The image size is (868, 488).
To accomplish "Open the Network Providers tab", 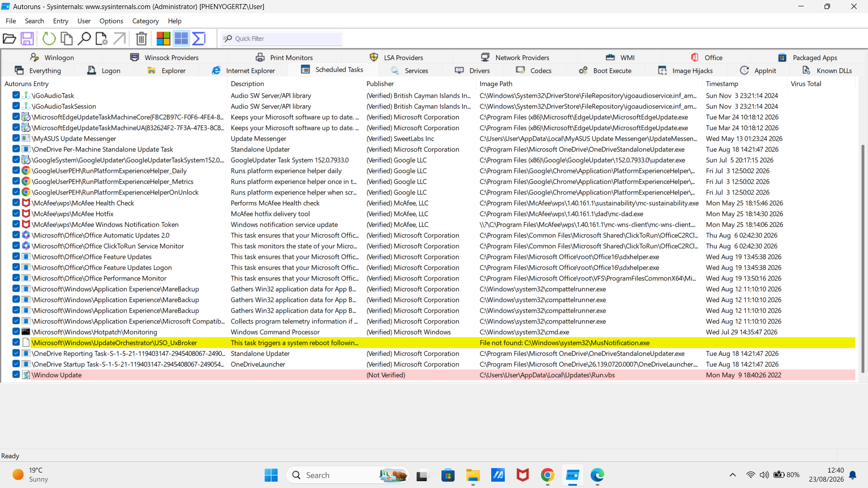I will (515, 57).
